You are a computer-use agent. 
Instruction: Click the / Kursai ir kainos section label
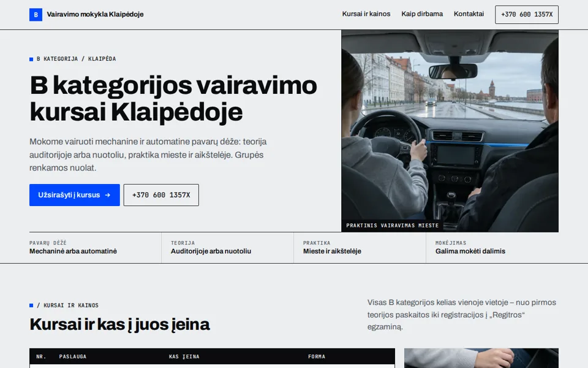pos(64,305)
